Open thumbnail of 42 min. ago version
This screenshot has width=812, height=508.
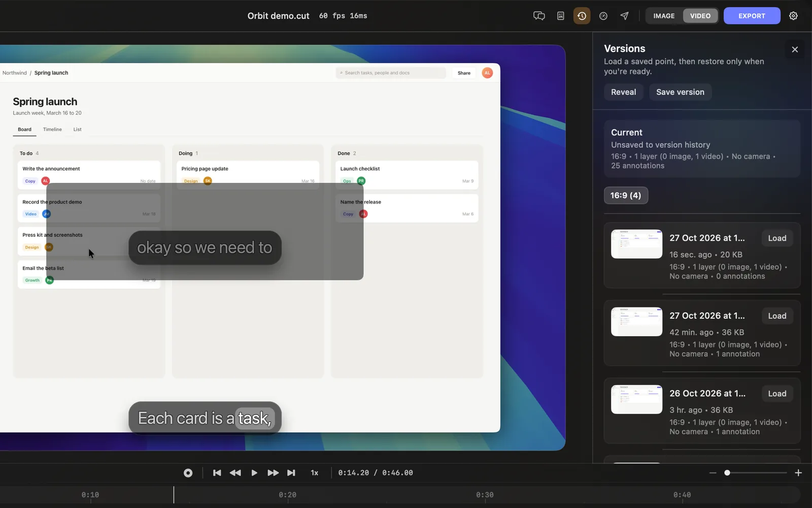tap(636, 322)
